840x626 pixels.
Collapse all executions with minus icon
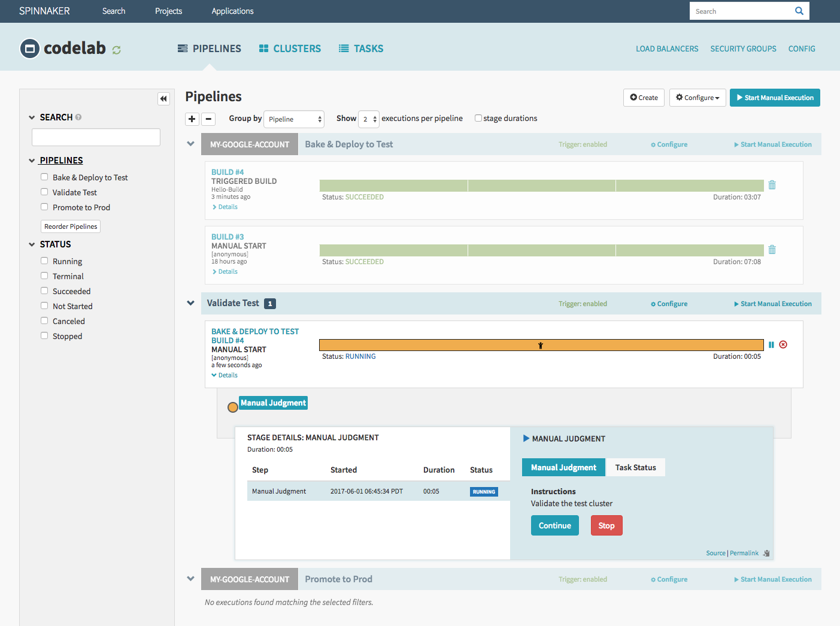point(208,119)
